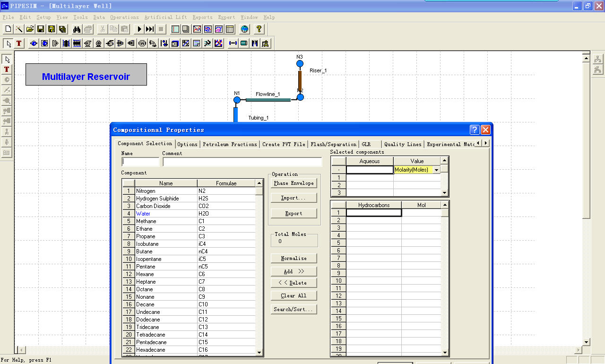605x364 pixels.
Task: Click the left sidebar red T text tool
Action: click(7, 69)
